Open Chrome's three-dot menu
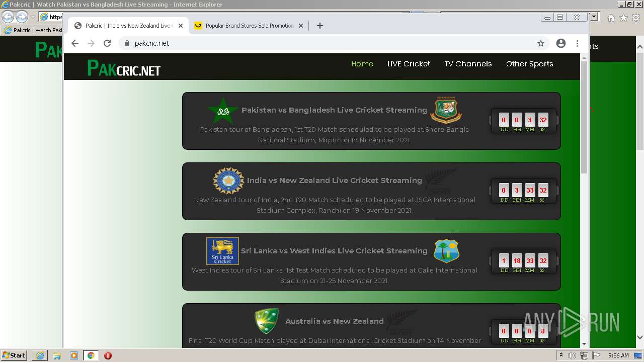This screenshot has width=644, height=362. pyautogui.click(x=577, y=43)
